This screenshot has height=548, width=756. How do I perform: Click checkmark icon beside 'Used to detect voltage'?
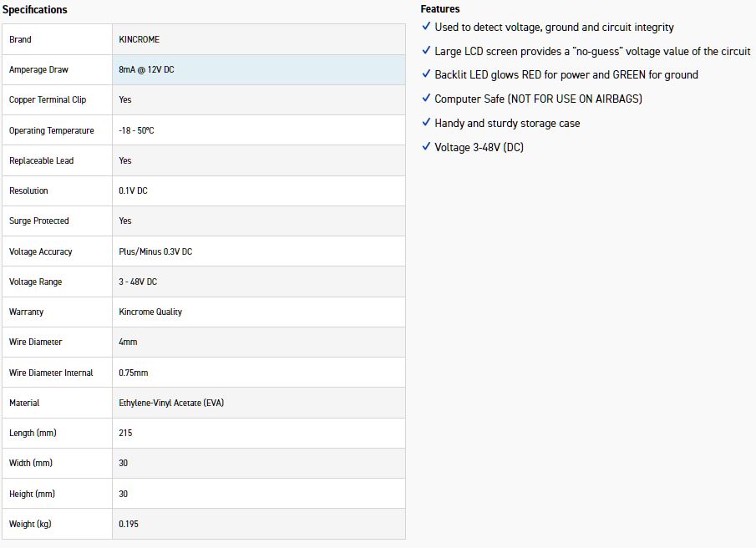coord(427,27)
